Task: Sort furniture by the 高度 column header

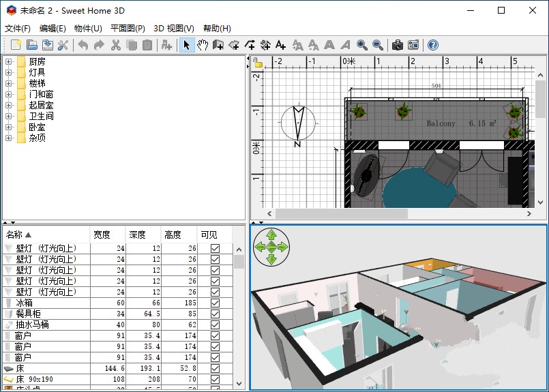Action: click(179, 235)
